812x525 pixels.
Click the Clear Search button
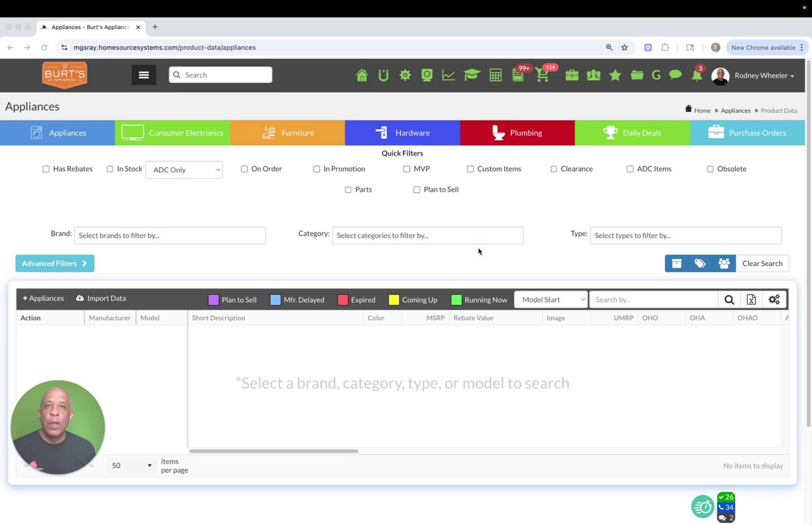763,263
